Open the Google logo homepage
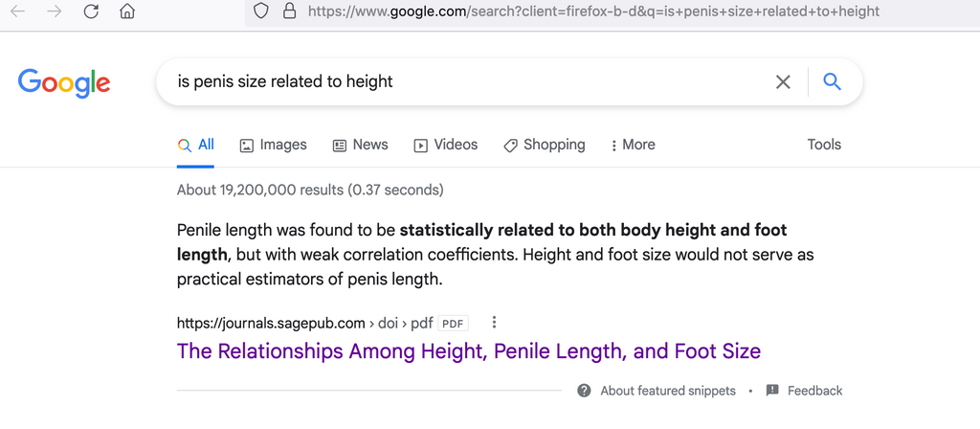 coord(64,83)
